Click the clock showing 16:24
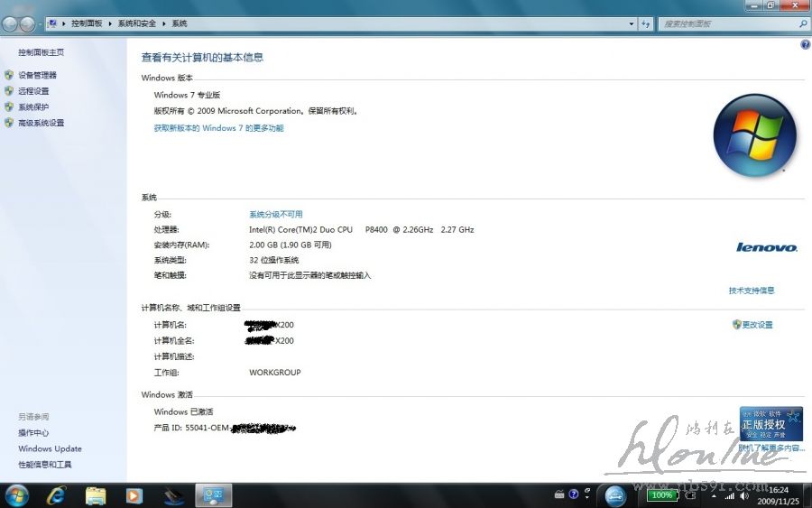The image size is (812, 508). pyautogui.click(x=778, y=495)
